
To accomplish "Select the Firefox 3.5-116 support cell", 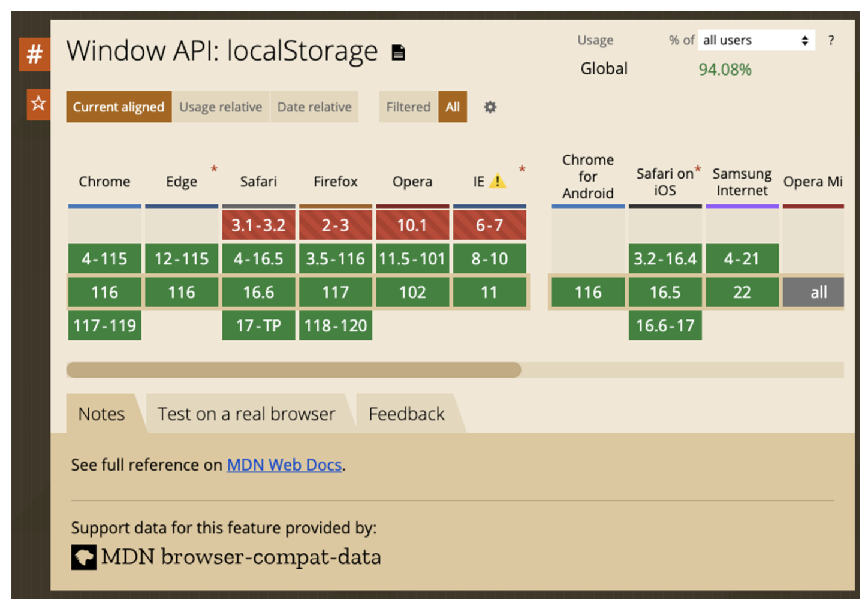I will [336, 258].
